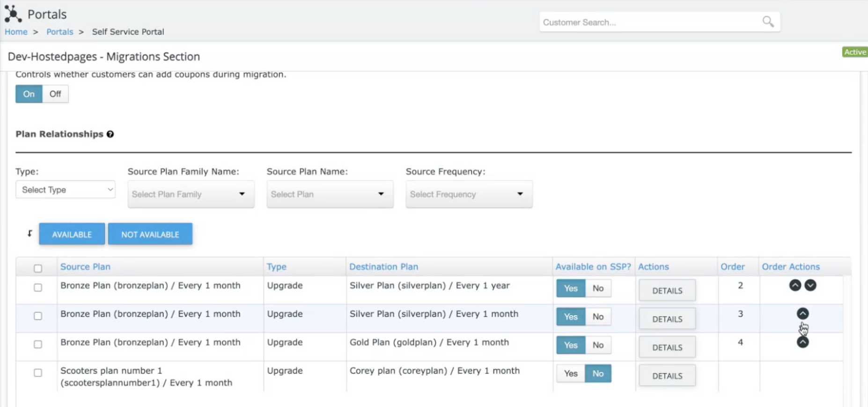Go to Portals breadcrumb link
868x407 pixels.
coord(60,32)
